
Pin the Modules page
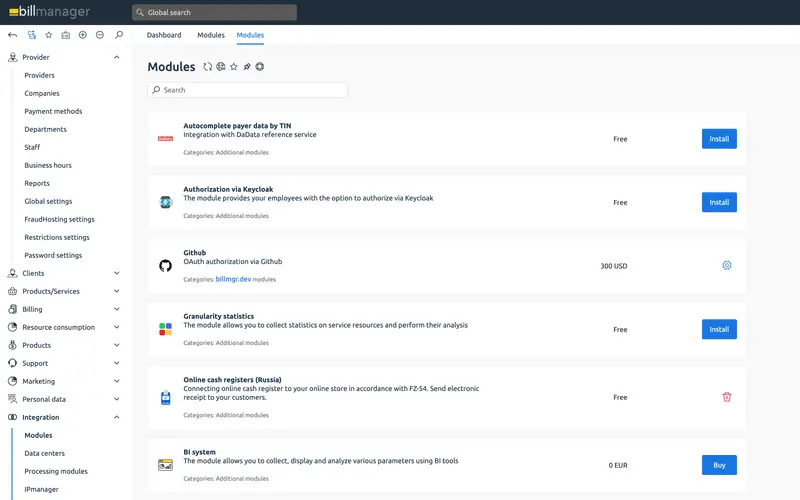[x=247, y=67]
